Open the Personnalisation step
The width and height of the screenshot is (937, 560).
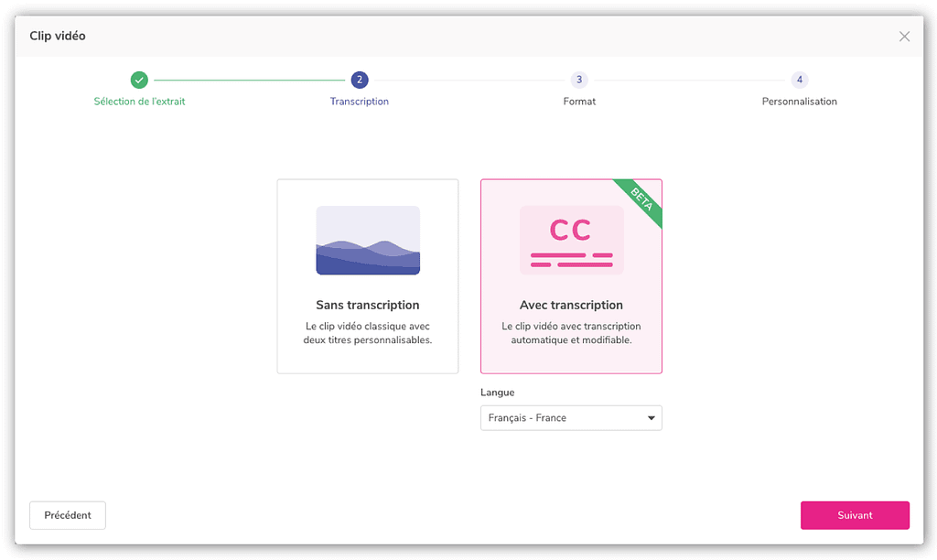800,102
